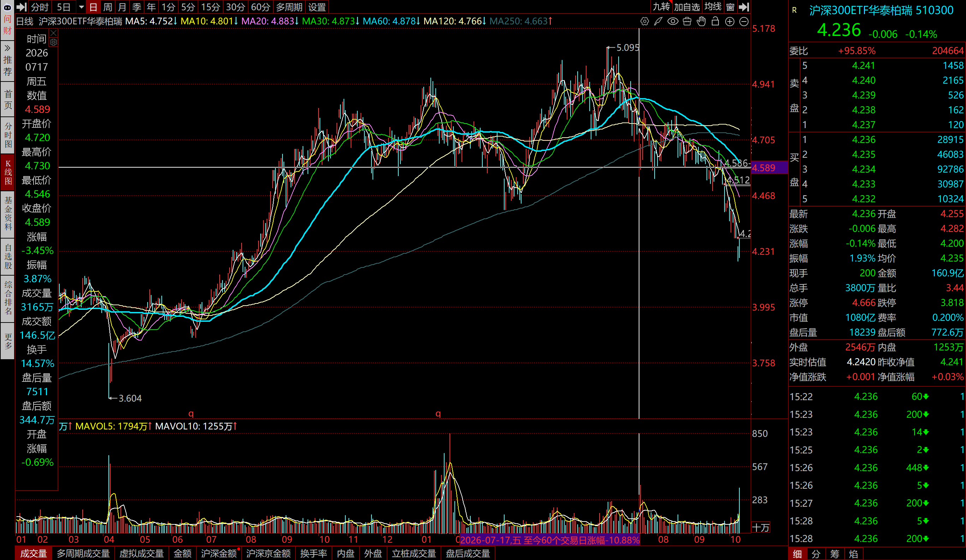Open the period dropdown arrow beside 5日

[81, 7]
